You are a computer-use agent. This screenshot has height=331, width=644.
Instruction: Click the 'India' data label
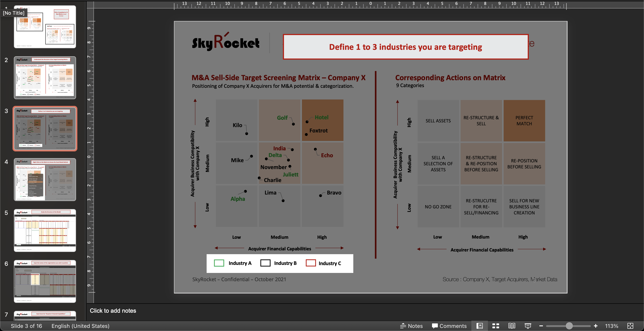pyautogui.click(x=279, y=148)
